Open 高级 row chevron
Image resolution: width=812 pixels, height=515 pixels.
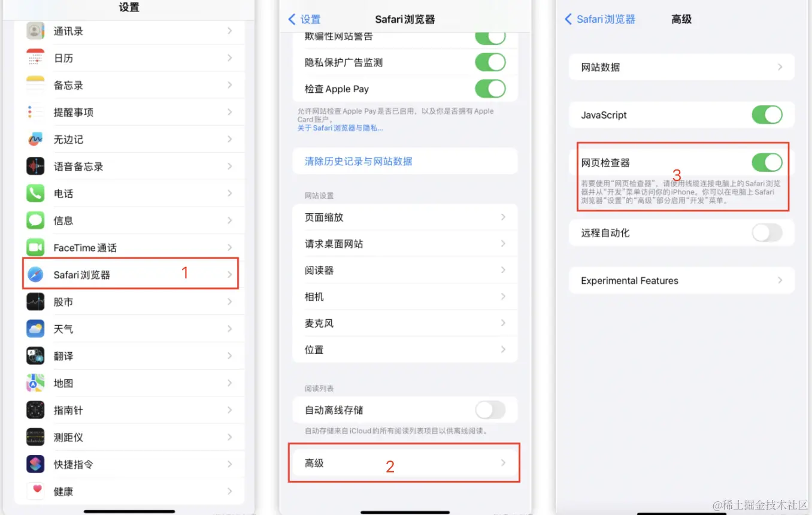point(503,463)
